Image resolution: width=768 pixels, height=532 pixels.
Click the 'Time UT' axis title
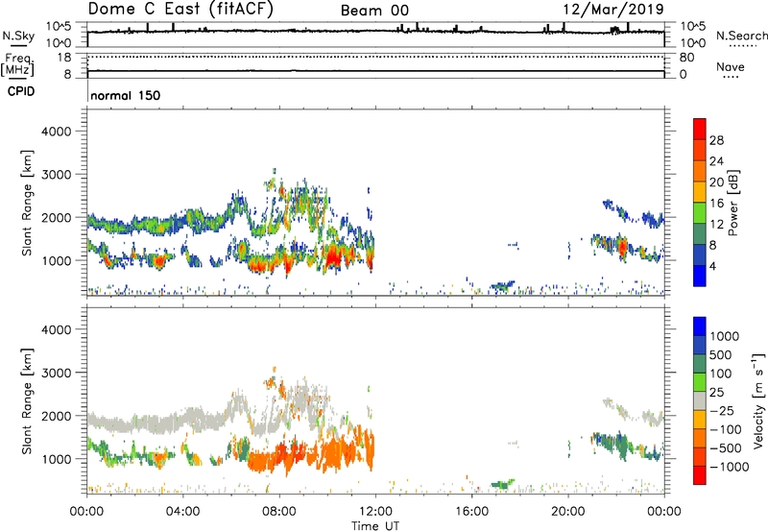click(375, 526)
